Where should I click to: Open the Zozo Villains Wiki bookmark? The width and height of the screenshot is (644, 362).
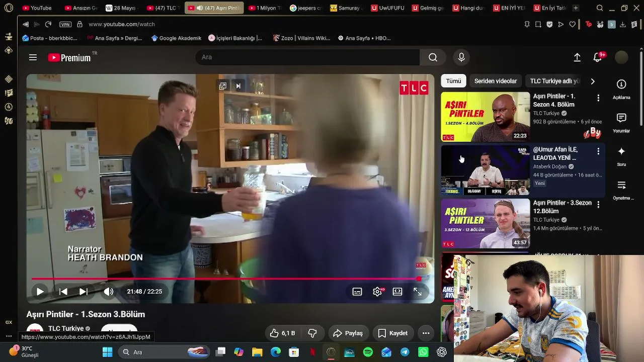pos(302,38)
